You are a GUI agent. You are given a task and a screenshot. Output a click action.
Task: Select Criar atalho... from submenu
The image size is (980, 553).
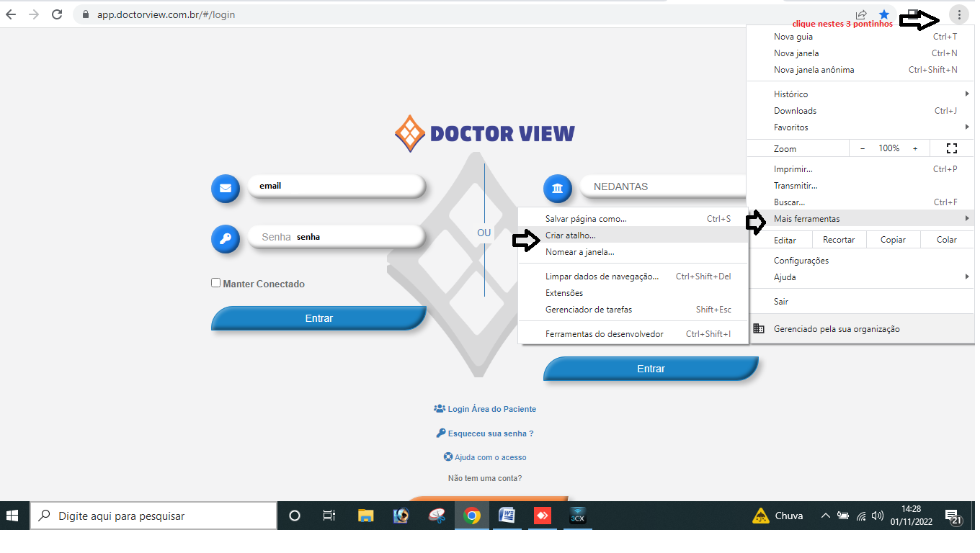(x=571, y=235)
